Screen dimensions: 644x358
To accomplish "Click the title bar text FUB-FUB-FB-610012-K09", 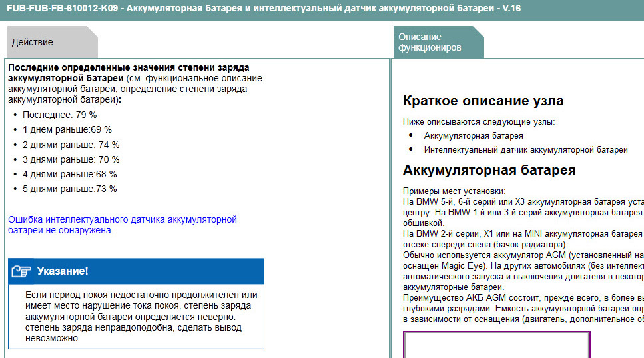I will [x=63, y=8].
